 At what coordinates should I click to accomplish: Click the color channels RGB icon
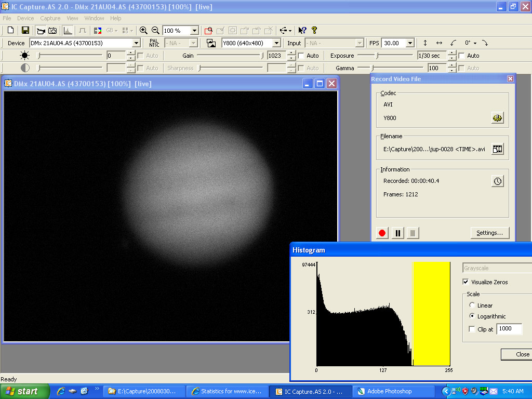[98, 31]
